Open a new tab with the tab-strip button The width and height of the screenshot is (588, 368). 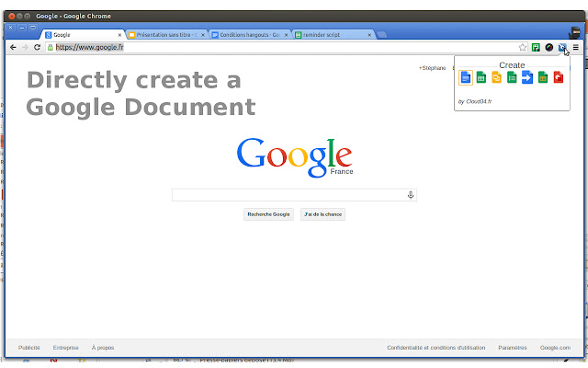pos(382,35)
